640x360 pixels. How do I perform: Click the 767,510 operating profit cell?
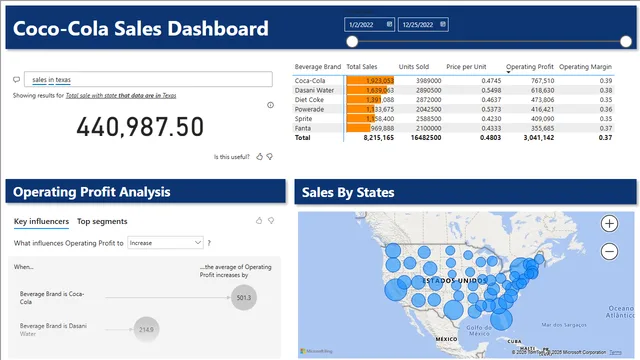point(542,80)
